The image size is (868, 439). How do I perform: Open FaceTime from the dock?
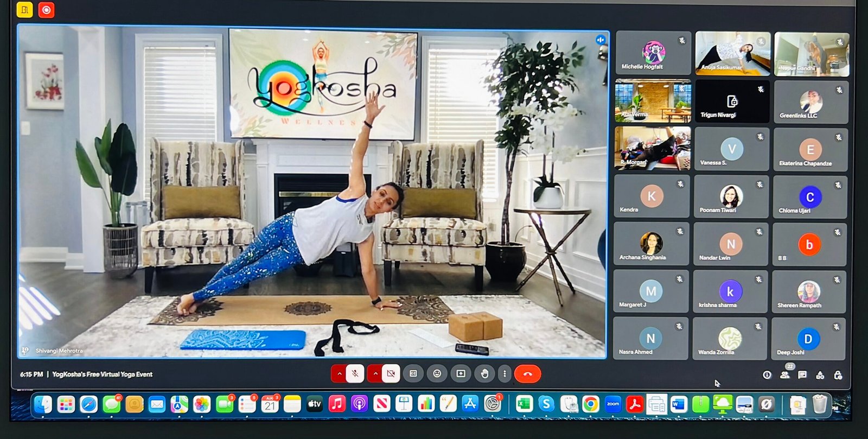tap(225, 404)
